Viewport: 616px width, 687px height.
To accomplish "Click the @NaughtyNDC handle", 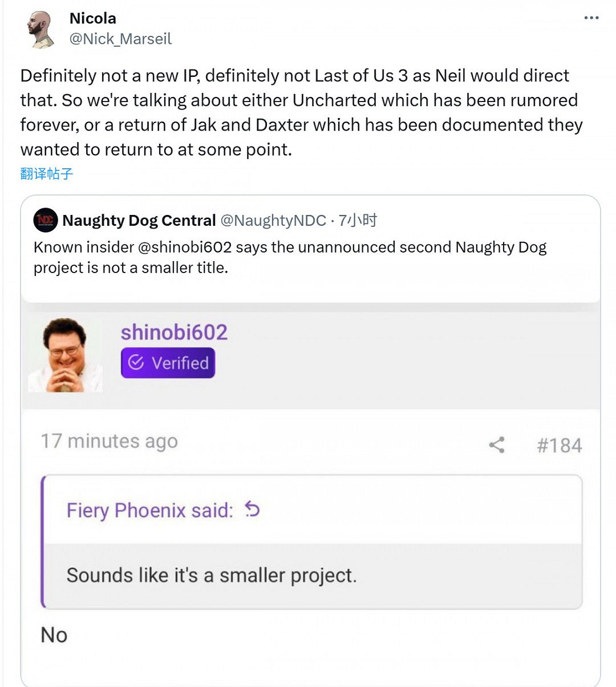I will pos(273,221).
